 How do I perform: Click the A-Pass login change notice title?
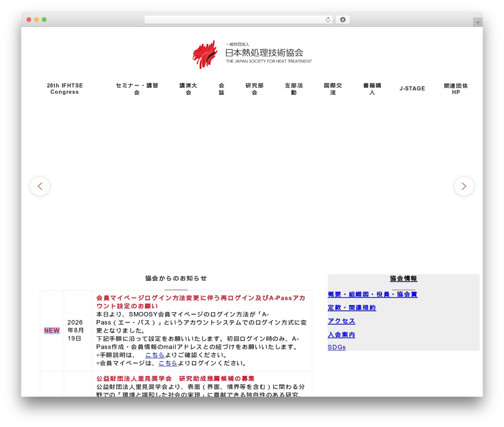pos(201,302)
